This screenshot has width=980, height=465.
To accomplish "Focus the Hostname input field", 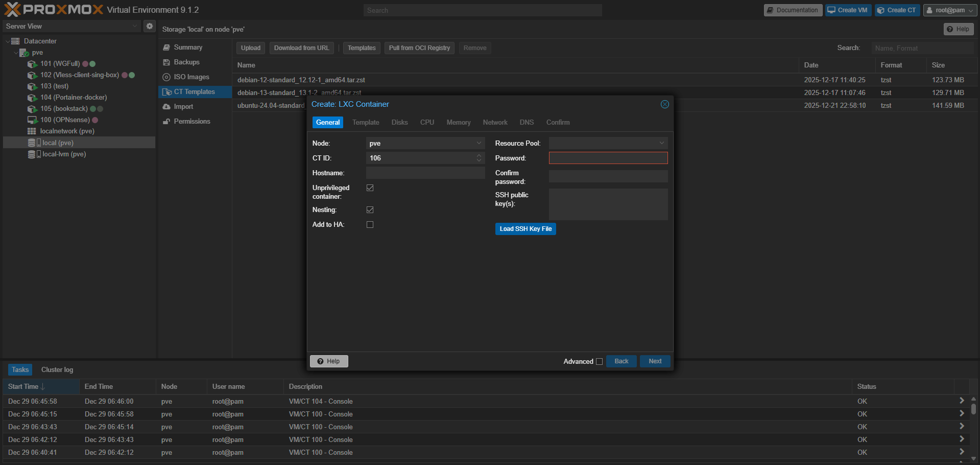I will [x=425, y=173].
